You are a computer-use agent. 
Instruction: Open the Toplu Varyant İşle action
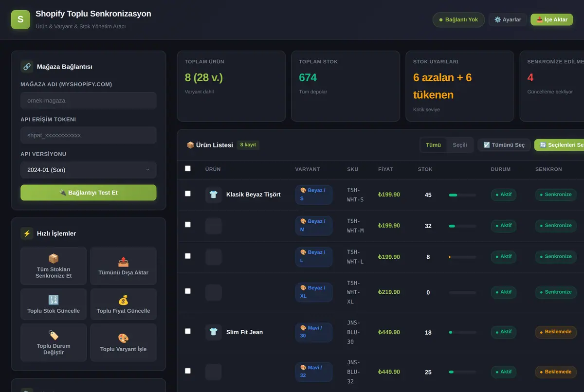124,342
